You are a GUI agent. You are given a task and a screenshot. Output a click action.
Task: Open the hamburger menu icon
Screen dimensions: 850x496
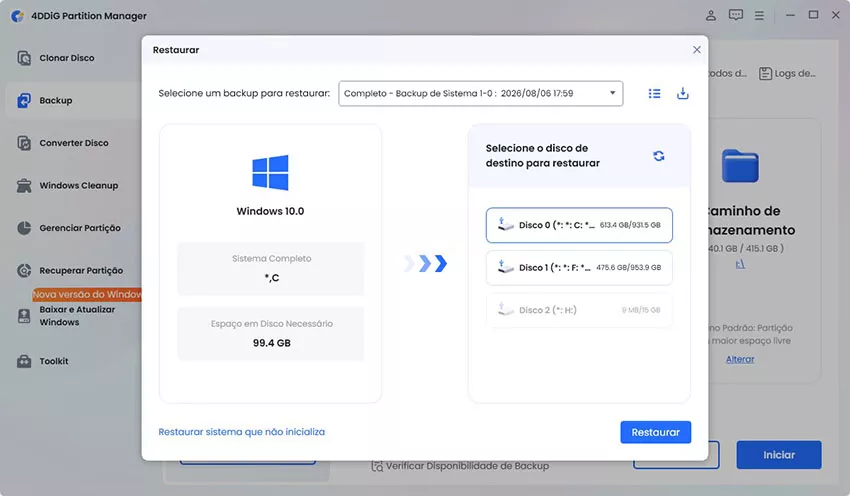759,16
